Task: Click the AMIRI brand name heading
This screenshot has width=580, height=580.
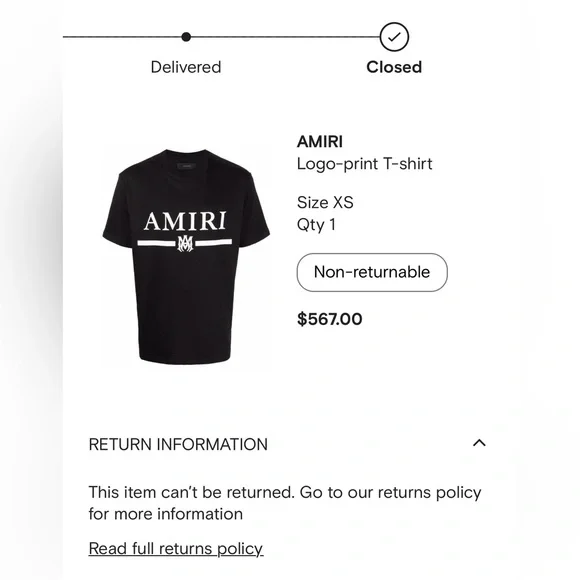Action: (320, 142)
